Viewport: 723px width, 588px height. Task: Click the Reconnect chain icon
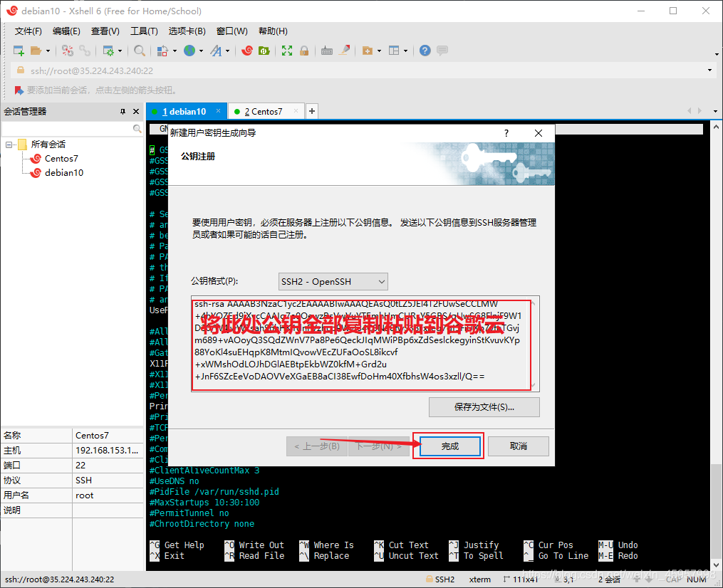click(x=84, y=51)
